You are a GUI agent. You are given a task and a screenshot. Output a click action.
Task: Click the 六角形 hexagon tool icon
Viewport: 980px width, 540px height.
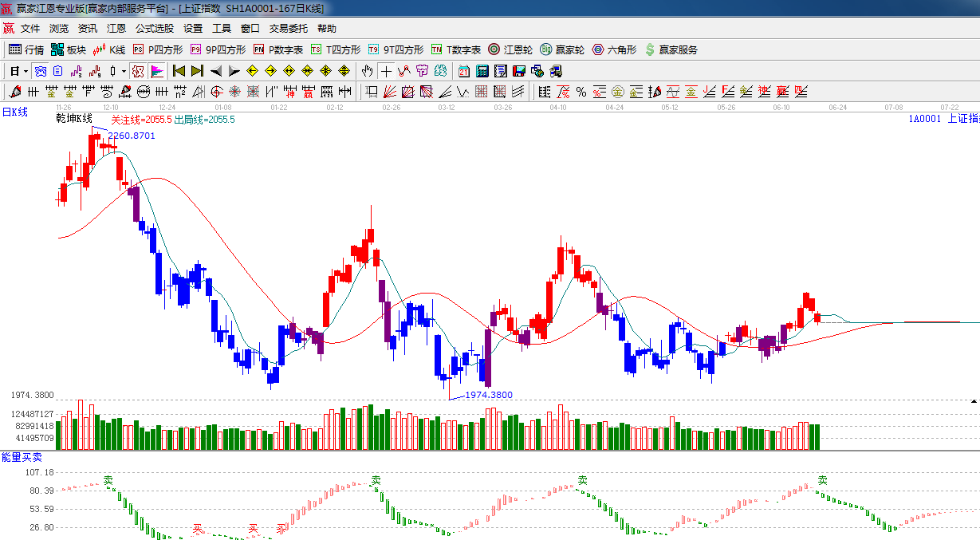(614, 49)
